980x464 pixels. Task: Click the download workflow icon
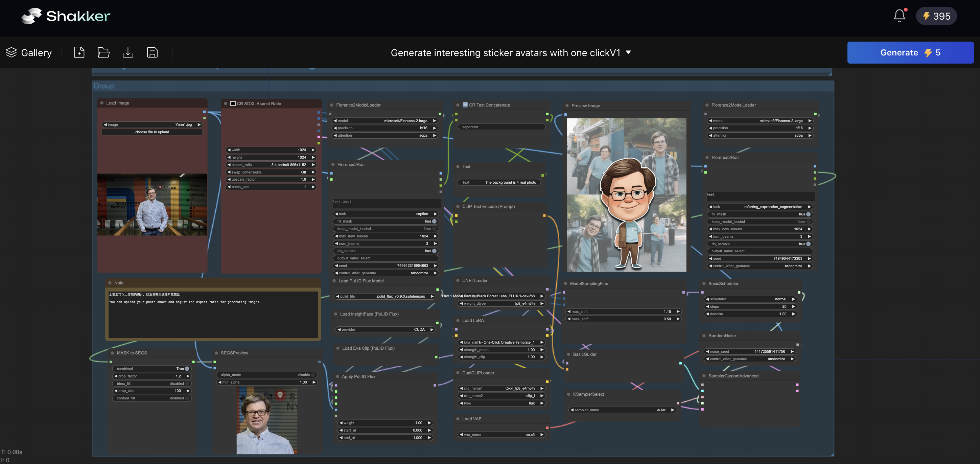pos(128,52)
